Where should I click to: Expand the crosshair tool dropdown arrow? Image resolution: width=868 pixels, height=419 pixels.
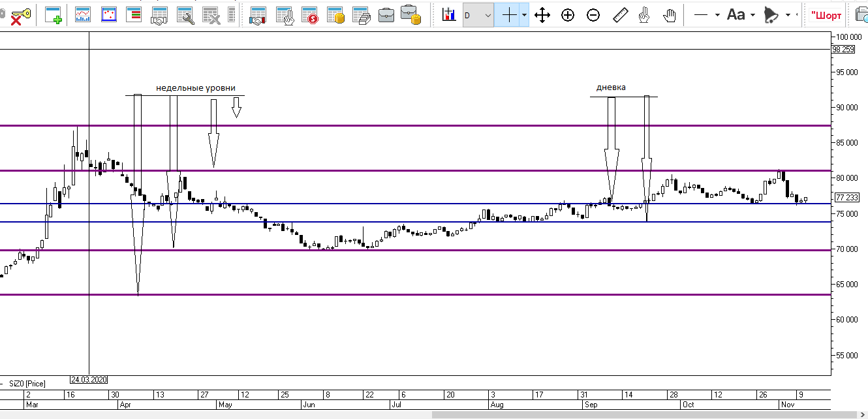tap(524, 15)
